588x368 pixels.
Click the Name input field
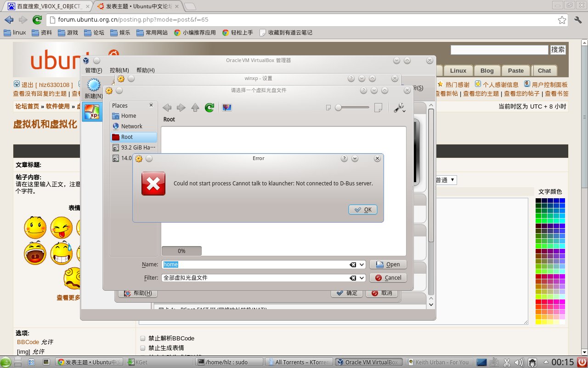(x=255, y=264)
